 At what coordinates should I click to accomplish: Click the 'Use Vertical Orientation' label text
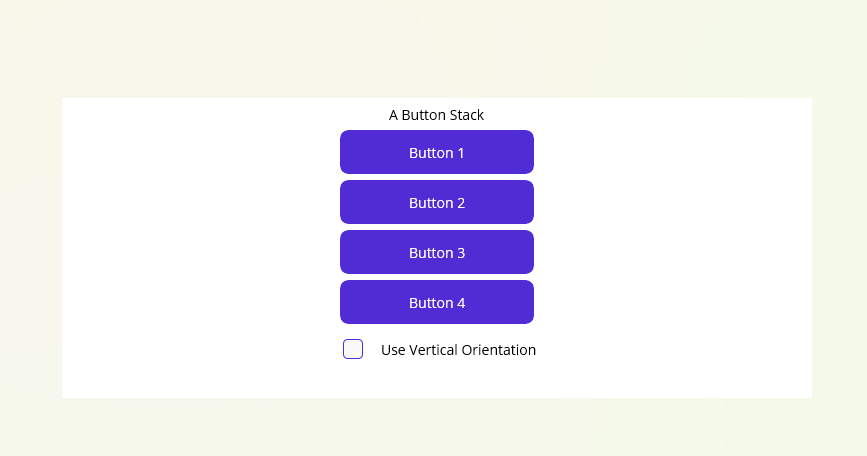click(x=458, y=350)
